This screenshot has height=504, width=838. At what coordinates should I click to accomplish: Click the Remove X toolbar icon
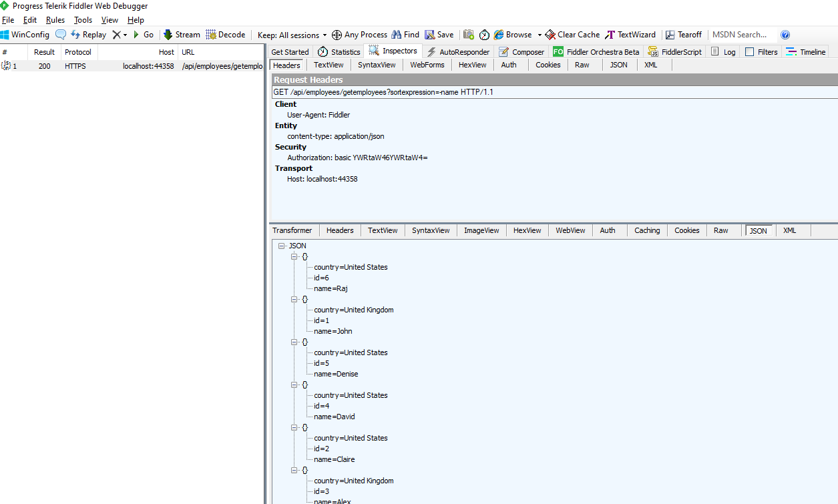tap(116, 35)
